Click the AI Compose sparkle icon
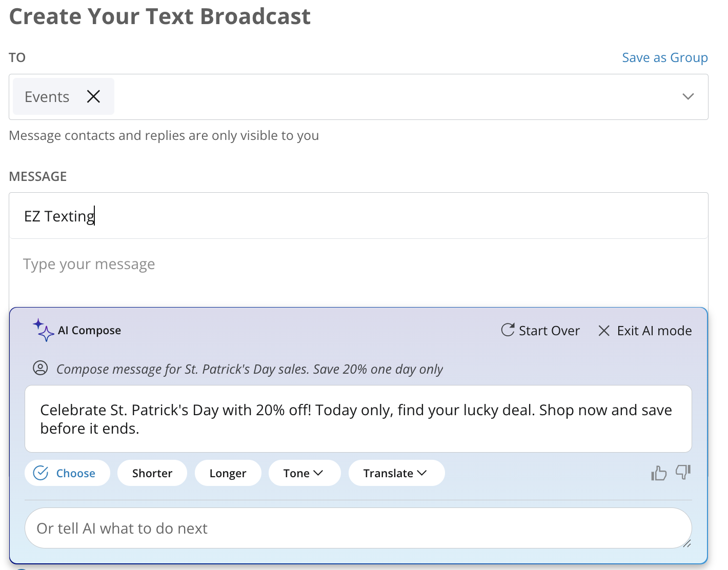 [x=43, y=330]
